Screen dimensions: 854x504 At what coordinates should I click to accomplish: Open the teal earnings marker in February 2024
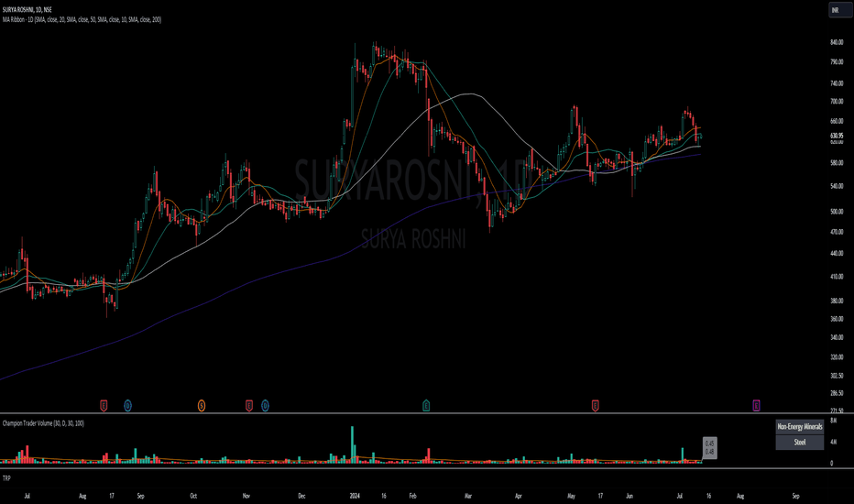(x=426, y=405)
